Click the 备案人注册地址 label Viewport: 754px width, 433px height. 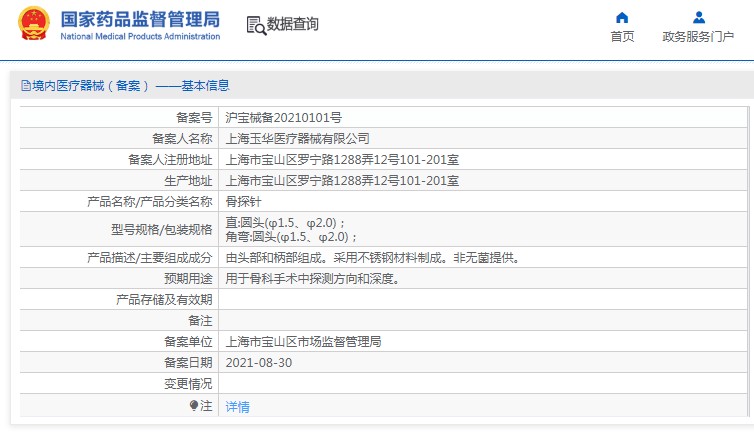click(170, 160)
